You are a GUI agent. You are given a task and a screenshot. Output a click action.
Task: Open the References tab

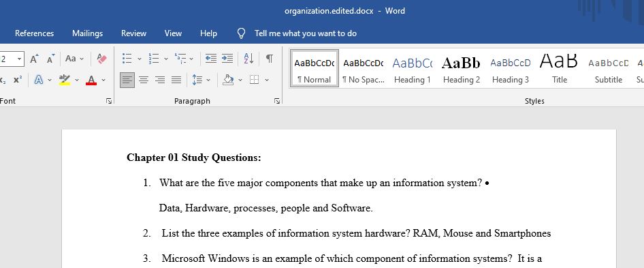[34, 33]
